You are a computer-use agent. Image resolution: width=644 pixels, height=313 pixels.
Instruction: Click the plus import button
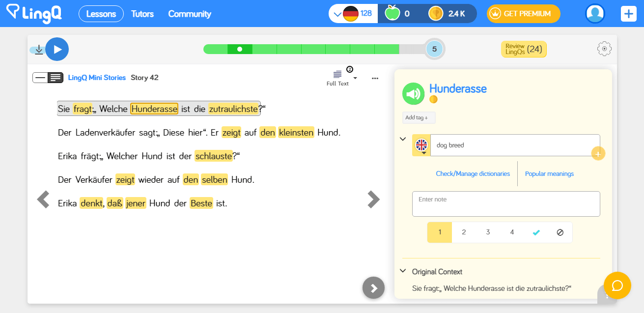tap(628, 14)
